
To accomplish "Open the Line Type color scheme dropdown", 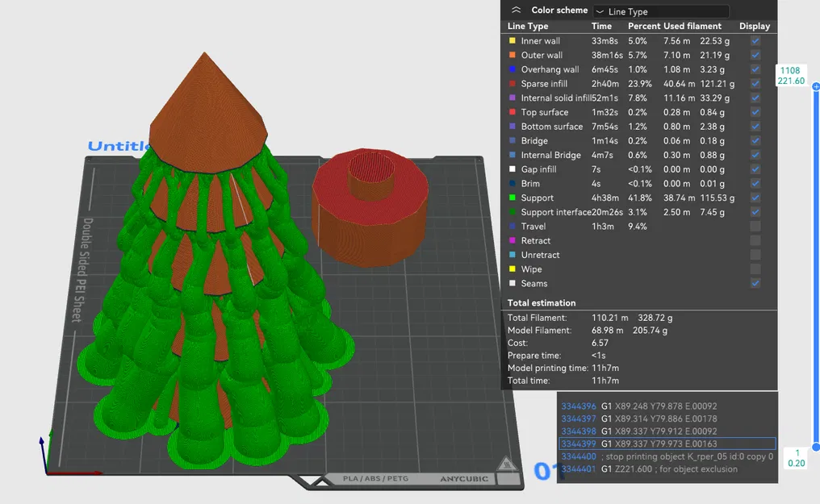I will (x=661, y=11).
